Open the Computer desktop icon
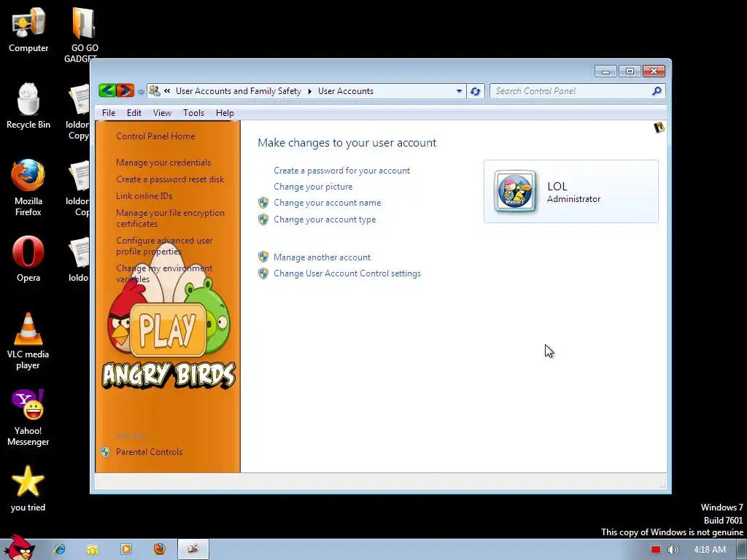This screenshot has width=747, height=560. click(28, 29)
